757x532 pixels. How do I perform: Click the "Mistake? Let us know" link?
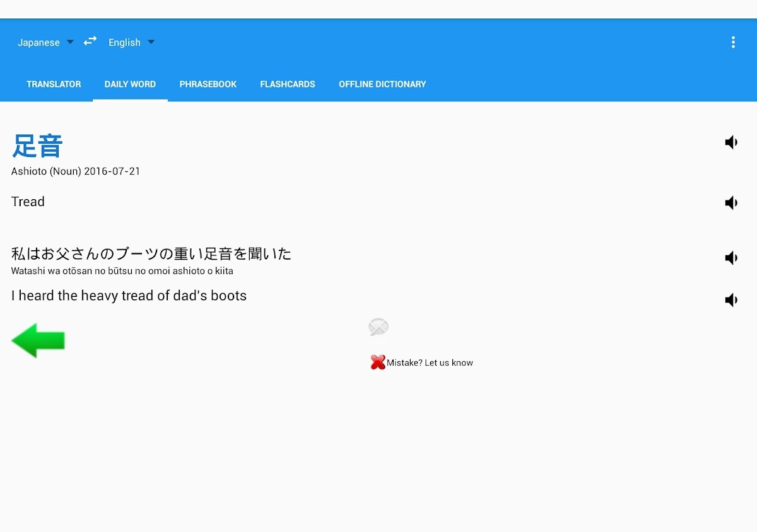[x=430, y=362]
